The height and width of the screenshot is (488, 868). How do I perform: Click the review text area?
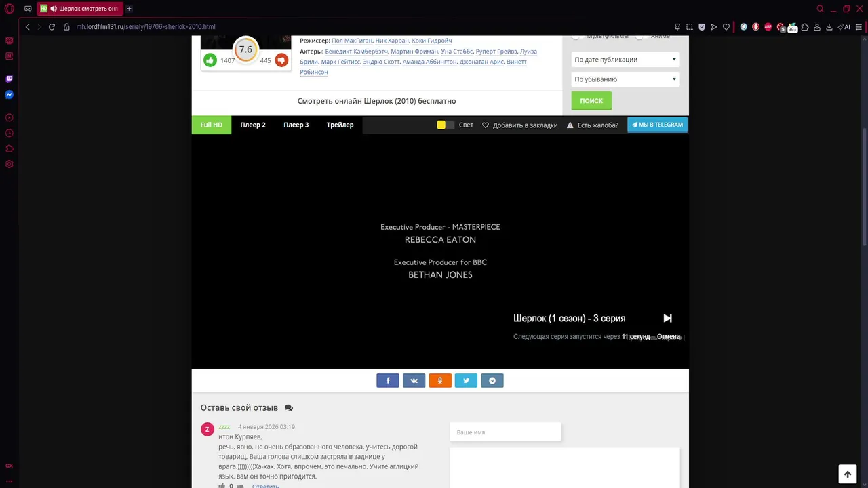pos(564,468)
